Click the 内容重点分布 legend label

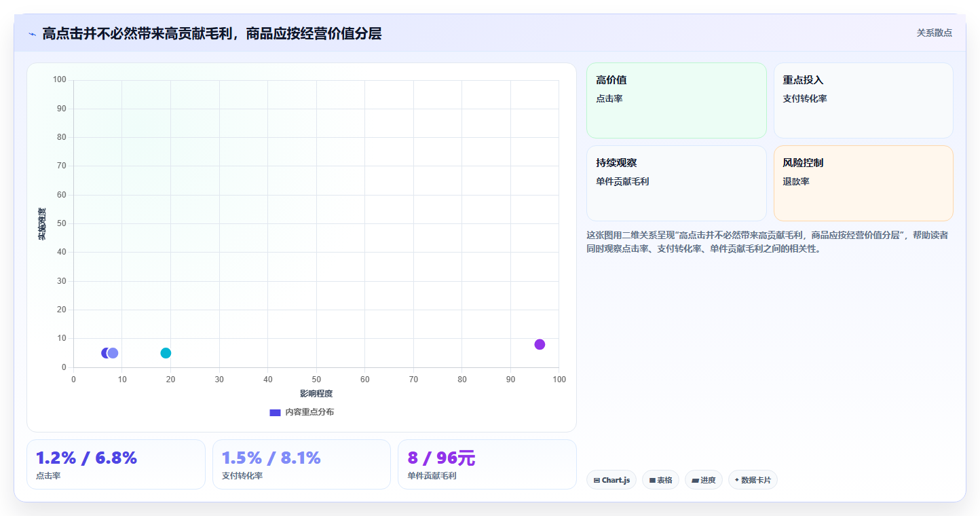click(x=309, y=413)
